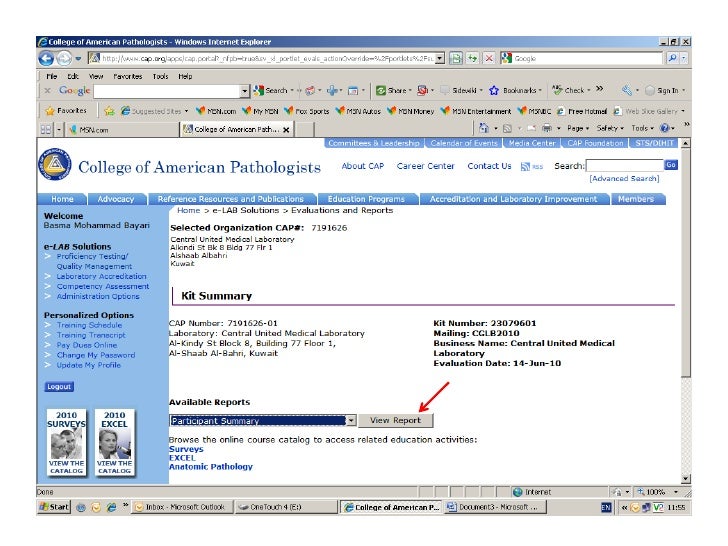The height and width of the screenshot is (546, 728).
Task: Click the page scrollbar down arrow
Action: 686,479
